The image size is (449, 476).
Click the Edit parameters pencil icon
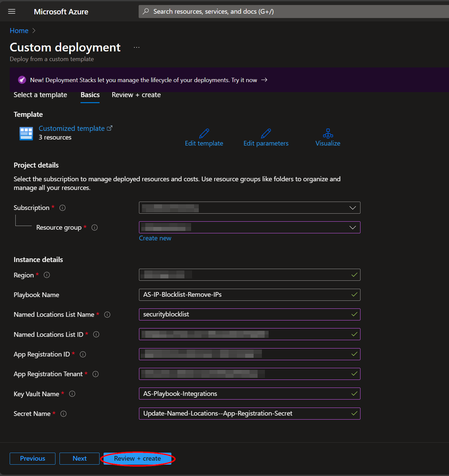click(266, 134)
